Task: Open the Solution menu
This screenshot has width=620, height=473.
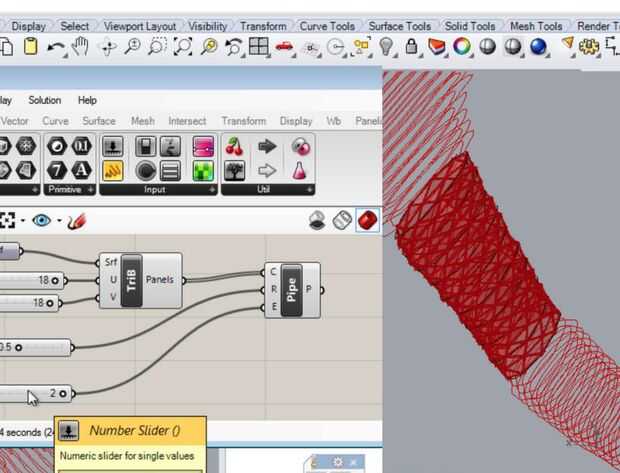Action: [x=45, y=100]
